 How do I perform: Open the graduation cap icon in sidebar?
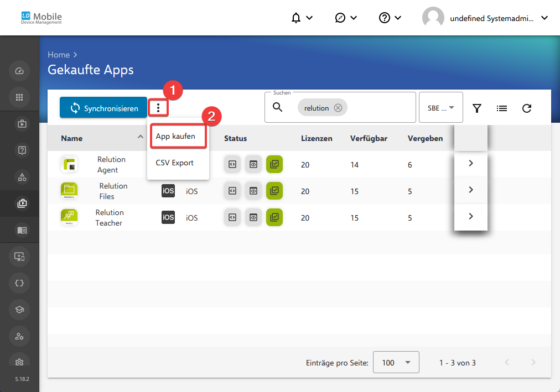(19, 310)
